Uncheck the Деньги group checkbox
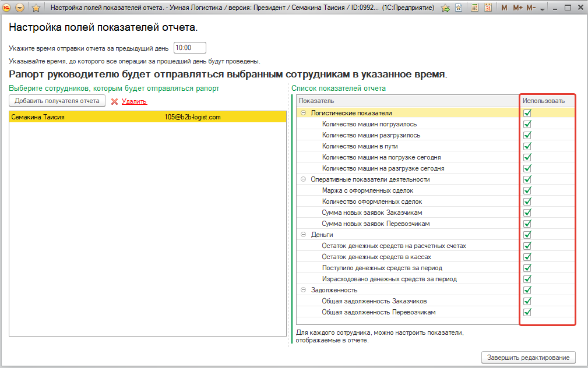The width and height of the screenshot is (588, 368). (527, 235)
